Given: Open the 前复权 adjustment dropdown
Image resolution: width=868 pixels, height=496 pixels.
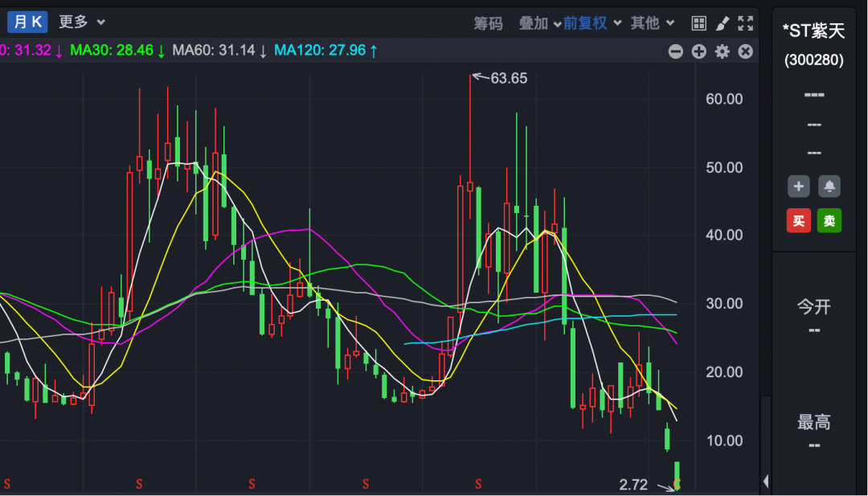Looking at the screenshot, I should [592, 23].
